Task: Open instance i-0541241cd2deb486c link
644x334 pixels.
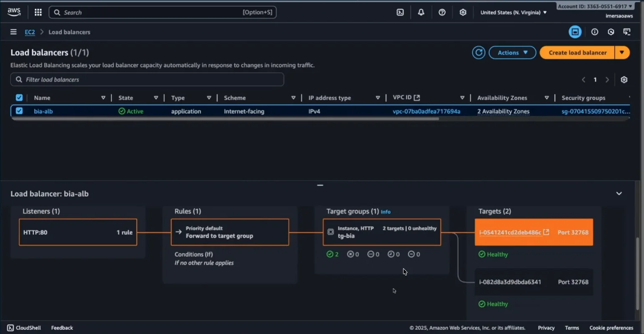Action: (x=510, y=232)
